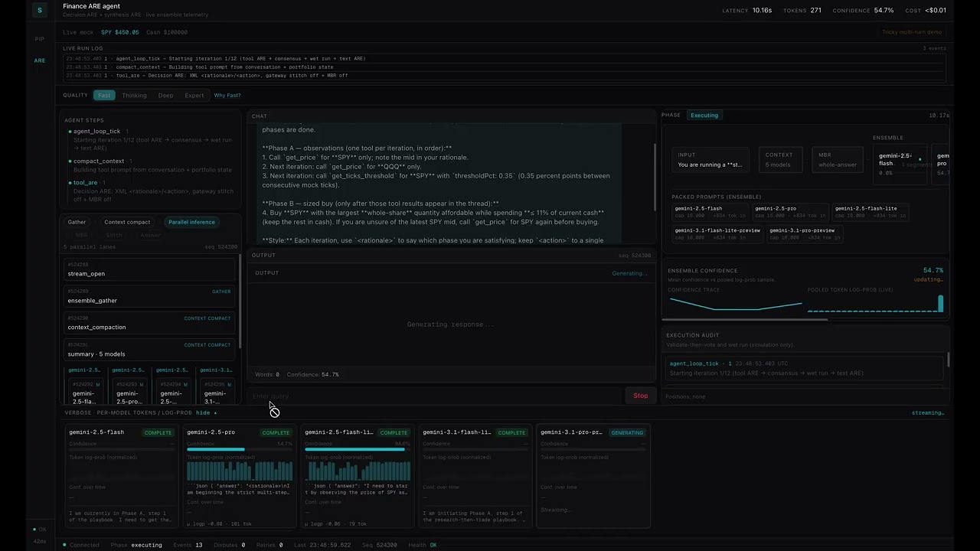Open the gemini-3.1-pro-preview generating model card
Image resolution: width=980 pixels, height=551 pixels.
(593, 477)
